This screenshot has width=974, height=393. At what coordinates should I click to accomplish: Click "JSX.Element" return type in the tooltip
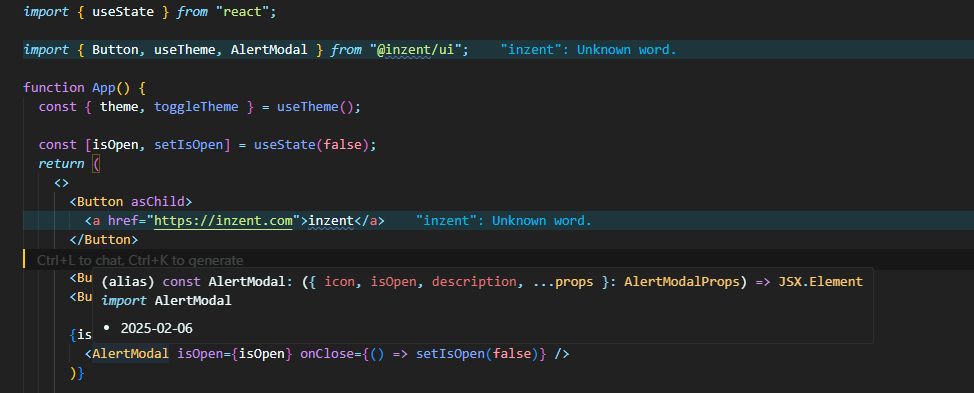point(821,282)
